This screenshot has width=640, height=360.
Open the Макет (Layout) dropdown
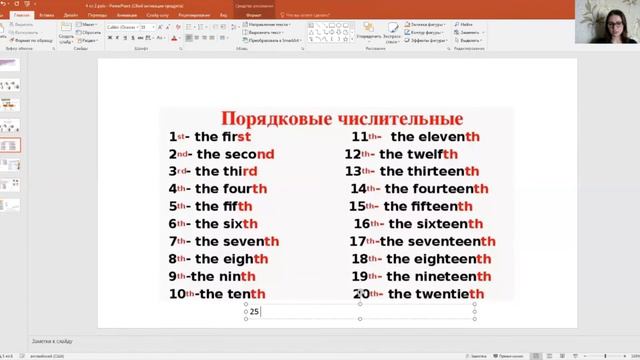[x=87, y=24]
